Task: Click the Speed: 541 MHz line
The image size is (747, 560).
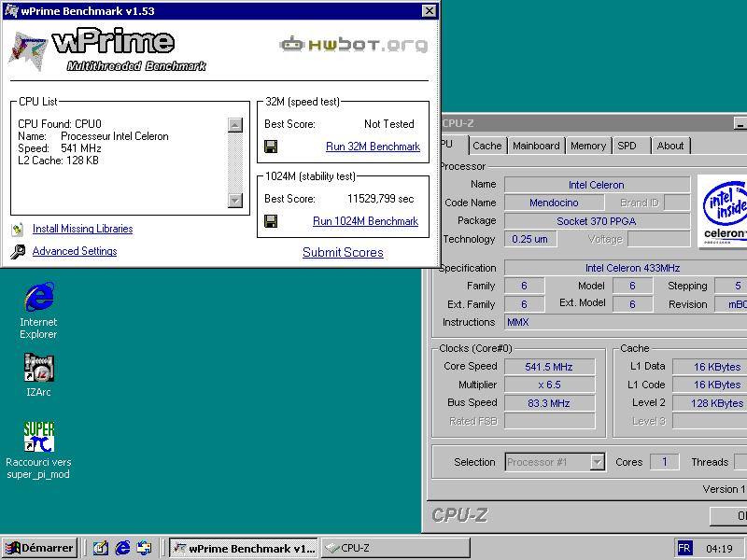Action: [x=60, y=148]
